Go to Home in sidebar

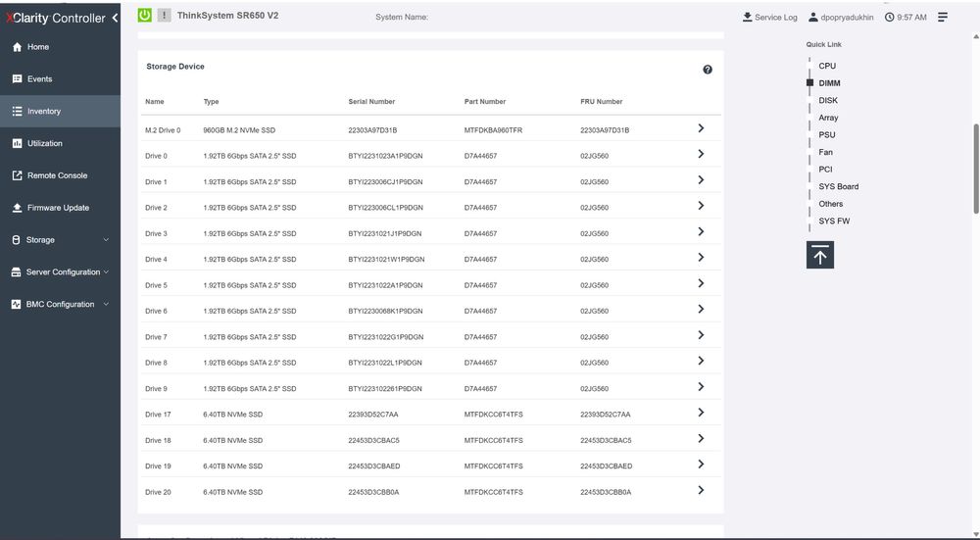pos(60,47)
